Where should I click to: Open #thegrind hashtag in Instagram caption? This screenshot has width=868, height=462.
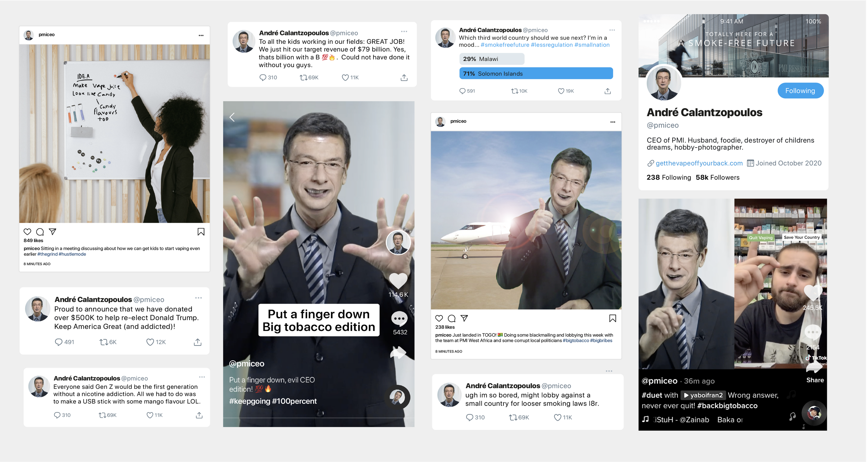[47, 254]
